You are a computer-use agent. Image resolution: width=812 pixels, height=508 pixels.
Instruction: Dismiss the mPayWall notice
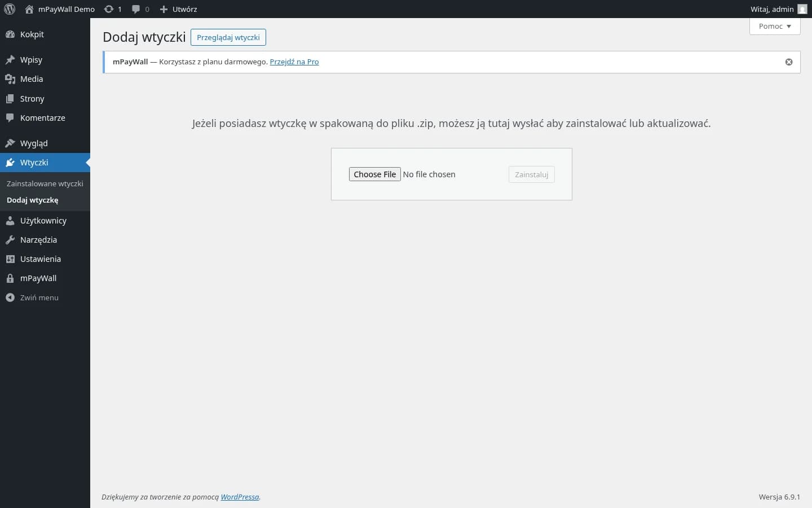pos(789,62)
